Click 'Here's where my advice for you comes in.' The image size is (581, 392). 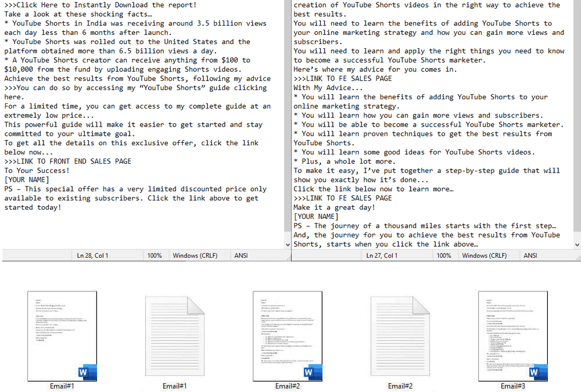click(375, 69)
